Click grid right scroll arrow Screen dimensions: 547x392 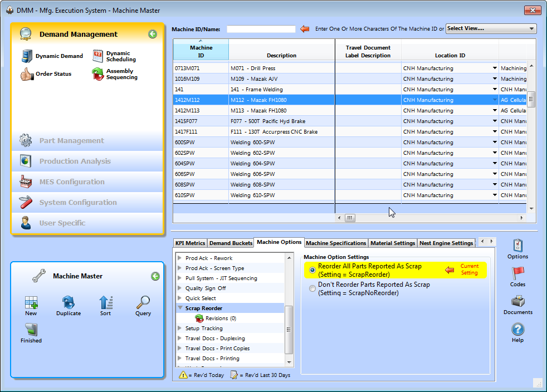tap(521, 218)
